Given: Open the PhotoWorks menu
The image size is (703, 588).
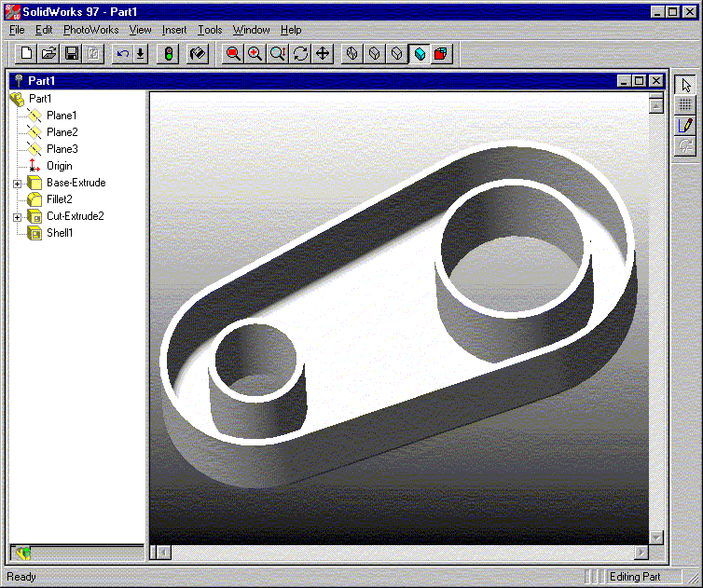Looking at the screenshot, I should (91, 30).
